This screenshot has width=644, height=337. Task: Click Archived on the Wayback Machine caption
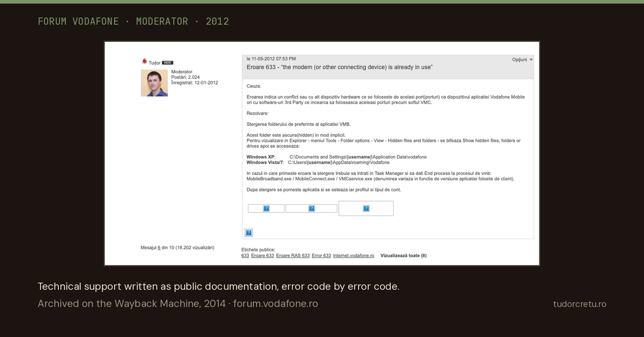(x=178, y=303)
